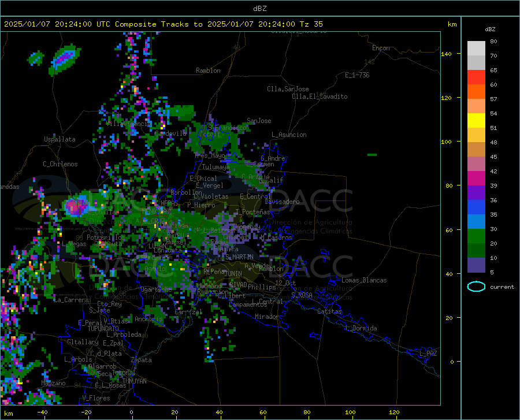520x420 pixels.
Task: Click the Tulumaya location label
Action: [x=216, y=167]
